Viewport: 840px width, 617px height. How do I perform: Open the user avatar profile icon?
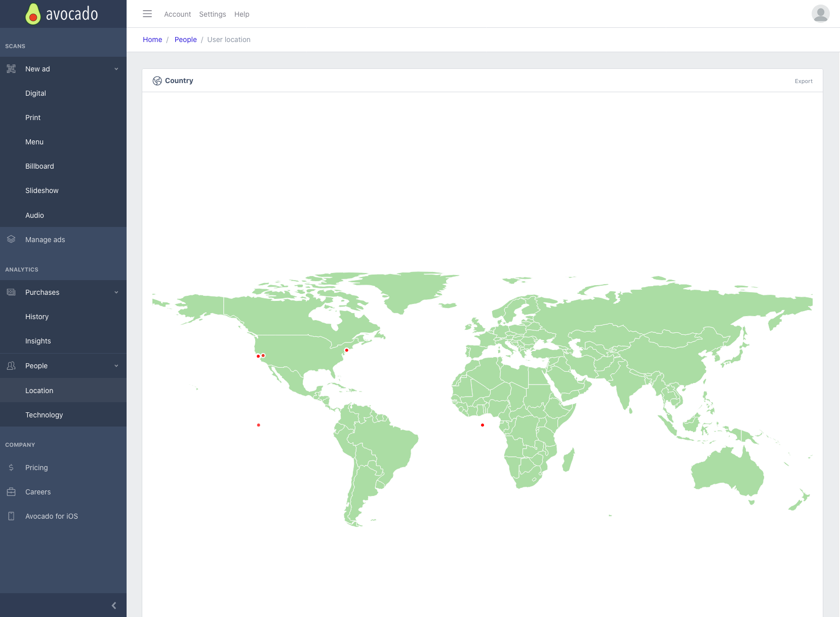[820, 14]
